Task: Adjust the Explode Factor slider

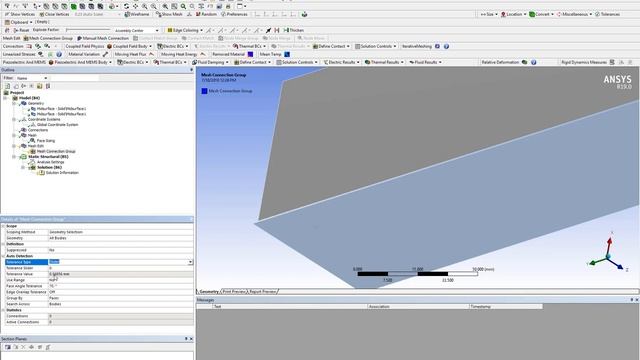Action: 88,30
